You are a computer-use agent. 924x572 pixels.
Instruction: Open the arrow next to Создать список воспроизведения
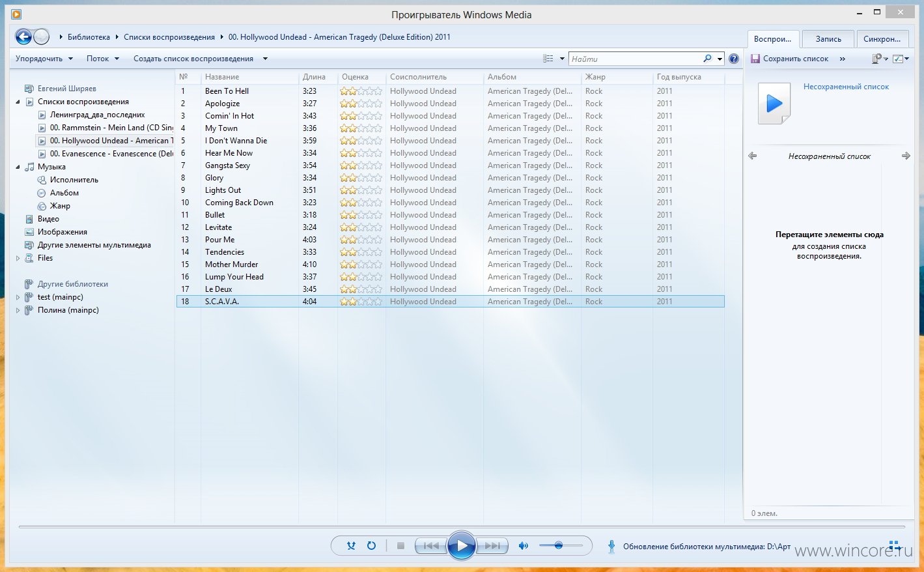pyautogui.click(x=265, y=59)
